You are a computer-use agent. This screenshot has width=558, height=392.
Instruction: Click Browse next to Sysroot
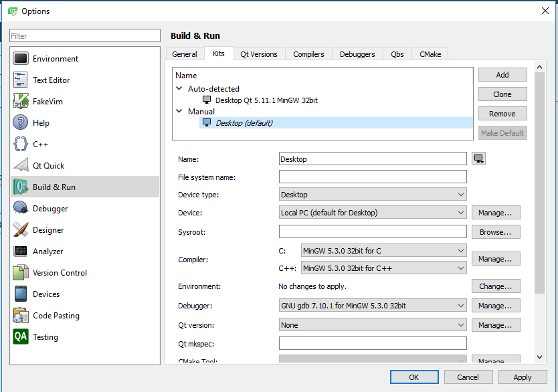point(496,232)
